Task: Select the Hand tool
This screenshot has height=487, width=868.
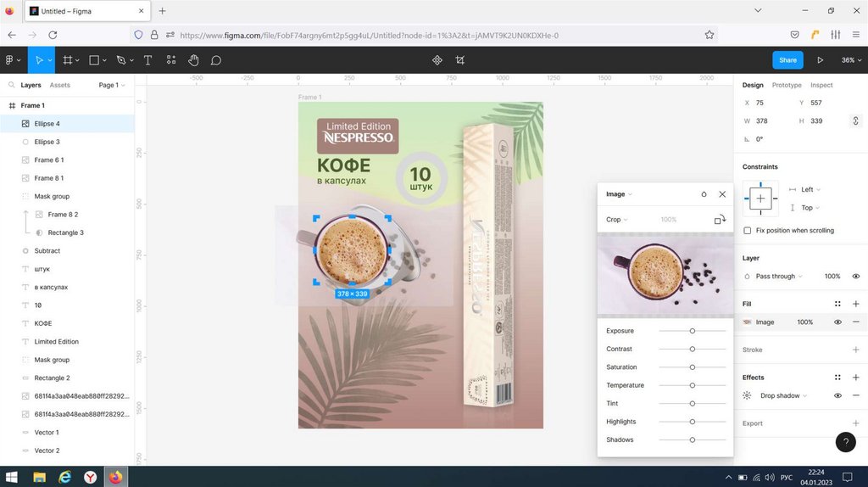Action: 193,60
